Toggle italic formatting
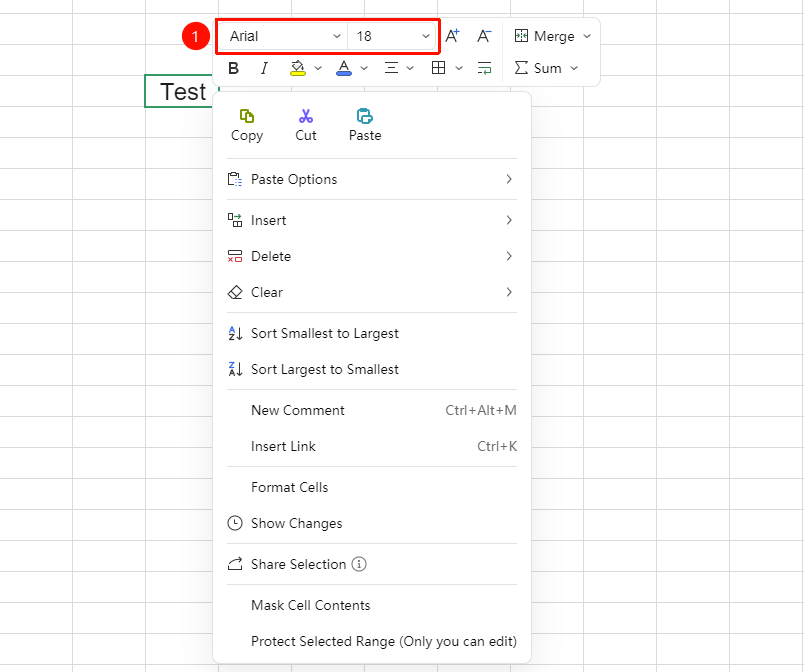Viewport: 804px width, 672px height. point(264,68)
